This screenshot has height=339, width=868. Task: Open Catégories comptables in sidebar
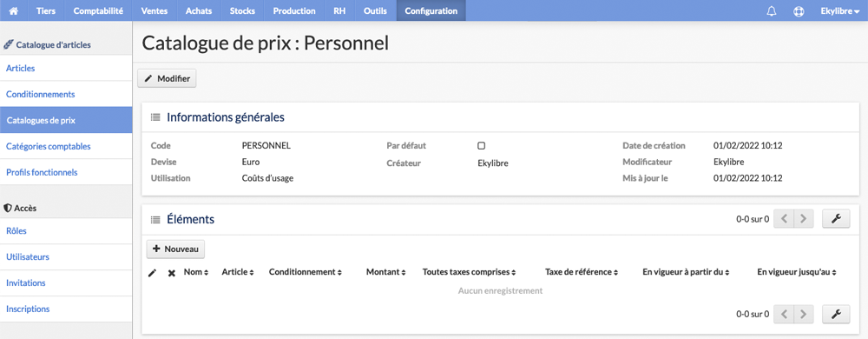pyautogui.click(x=66, y=146)
